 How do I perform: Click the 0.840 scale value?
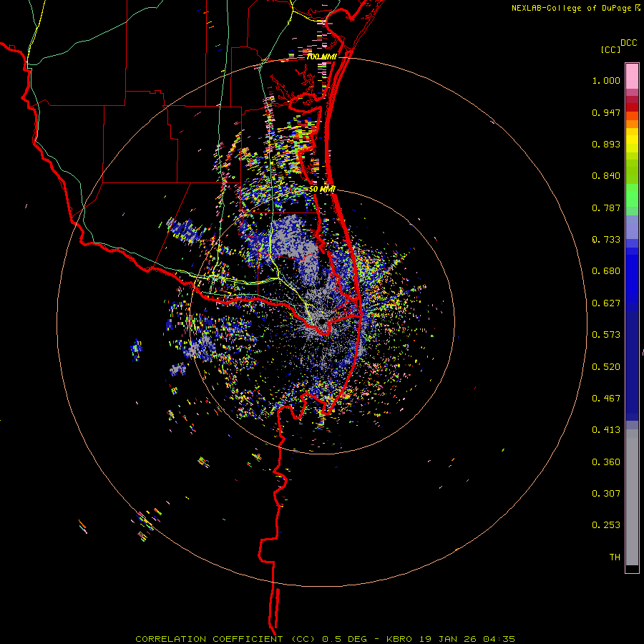pos(606,176)
